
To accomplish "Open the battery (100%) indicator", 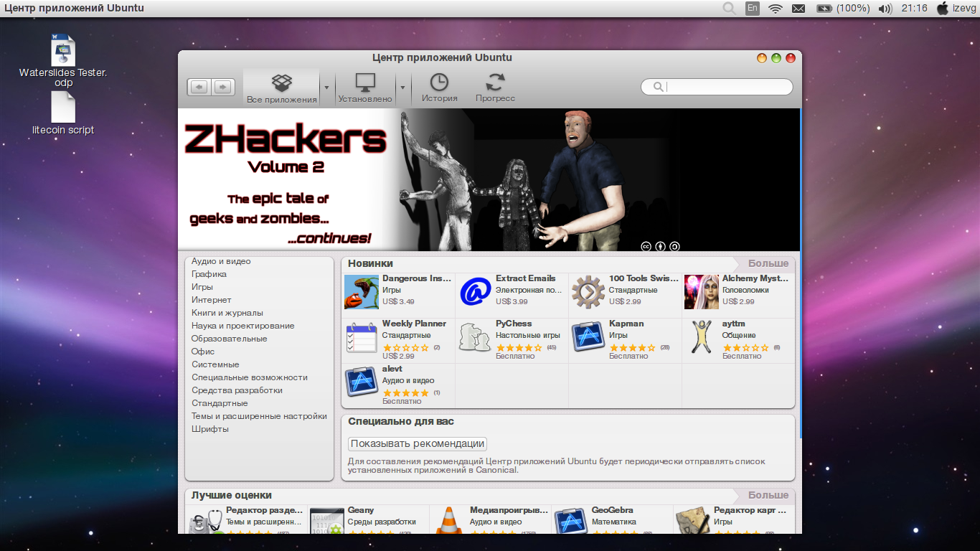I will 843,9.
